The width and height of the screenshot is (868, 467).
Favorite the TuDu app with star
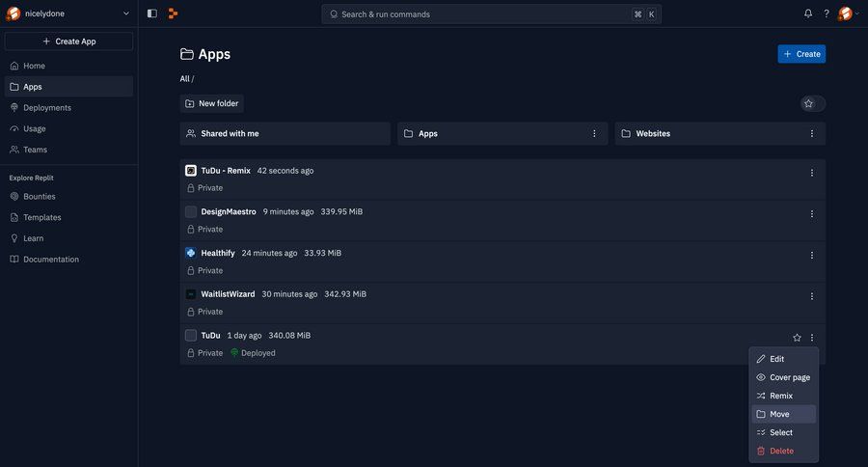click(797, 338)
